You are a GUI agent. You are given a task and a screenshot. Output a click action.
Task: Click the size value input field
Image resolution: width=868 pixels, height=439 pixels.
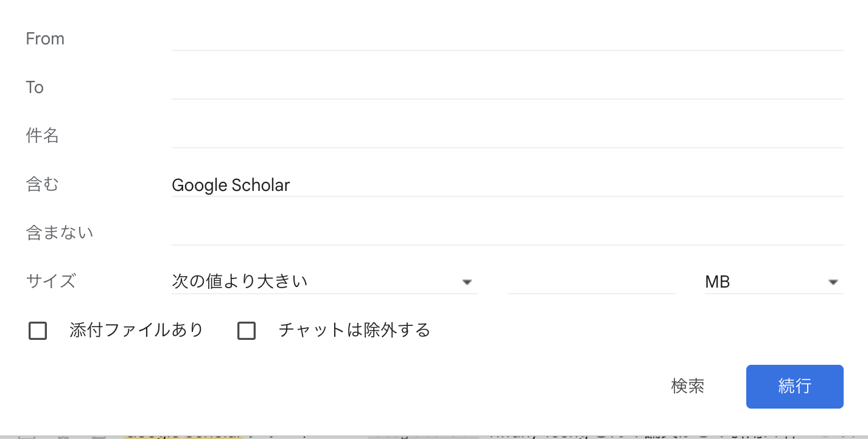(590, 282)
